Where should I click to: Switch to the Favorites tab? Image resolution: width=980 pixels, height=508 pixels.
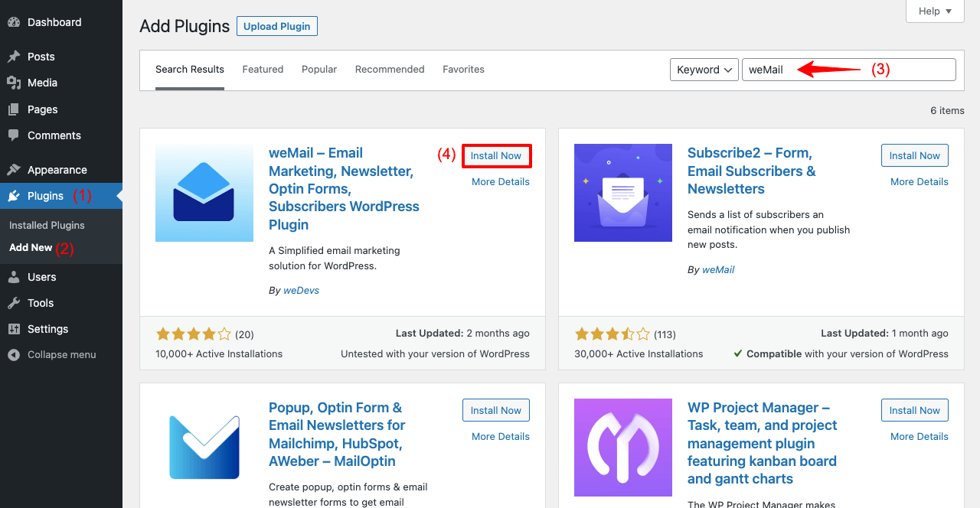463,70
